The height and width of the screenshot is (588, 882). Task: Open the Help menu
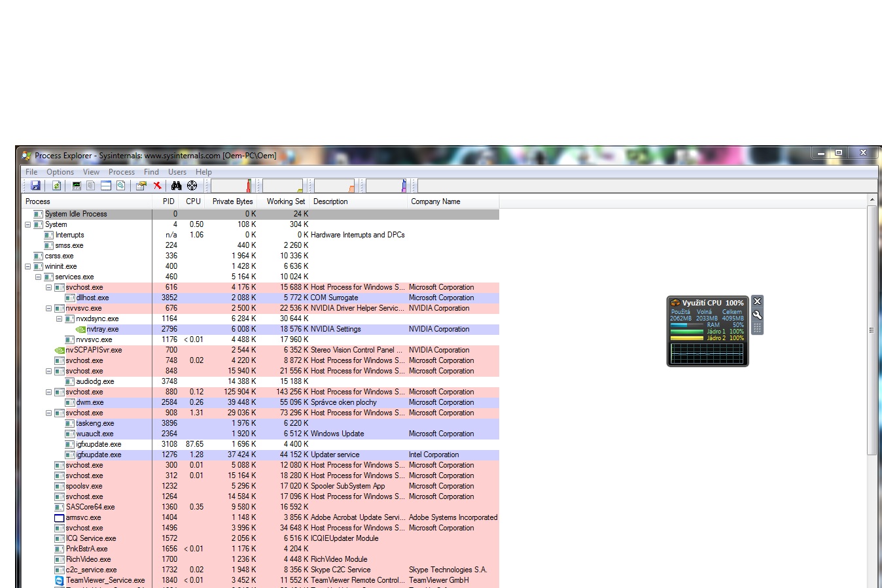tap(203, 172)
